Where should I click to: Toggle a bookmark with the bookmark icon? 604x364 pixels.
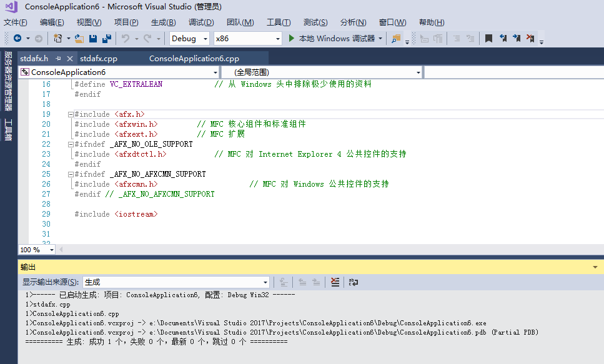(488, 38)
